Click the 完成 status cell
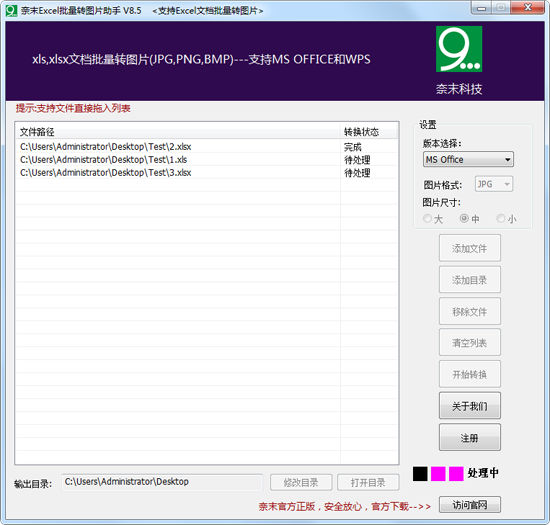 click(353, 147)
